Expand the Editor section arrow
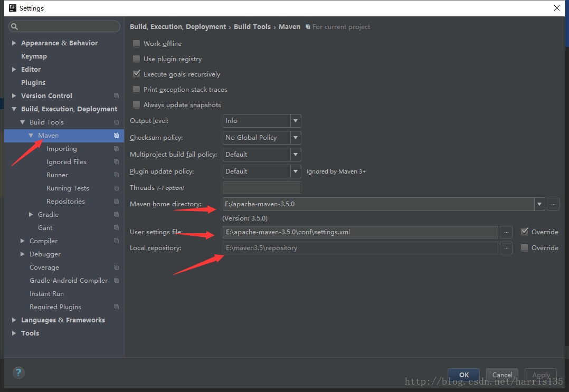The height and width of the screenshot is (392, 569). pos(14,69)
